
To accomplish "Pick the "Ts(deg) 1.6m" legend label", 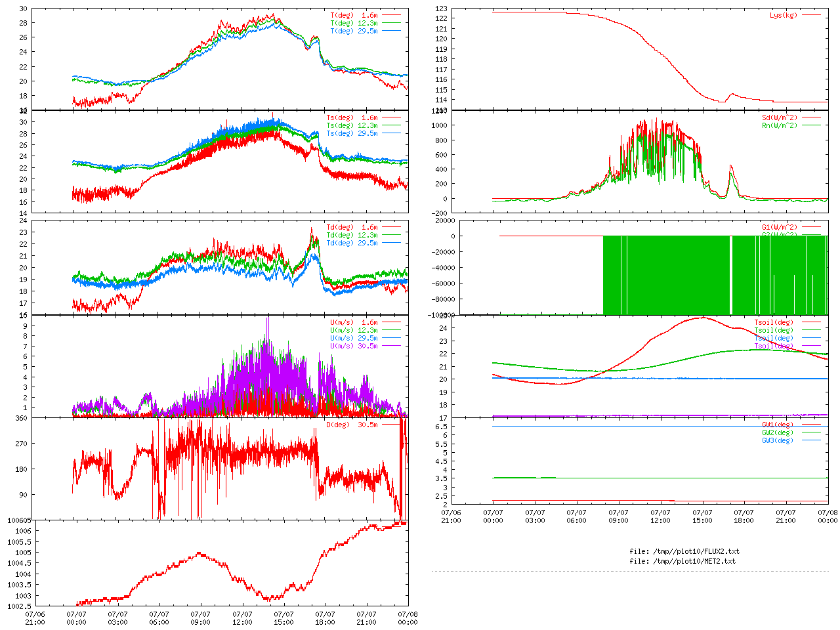I will click(352, 118).
